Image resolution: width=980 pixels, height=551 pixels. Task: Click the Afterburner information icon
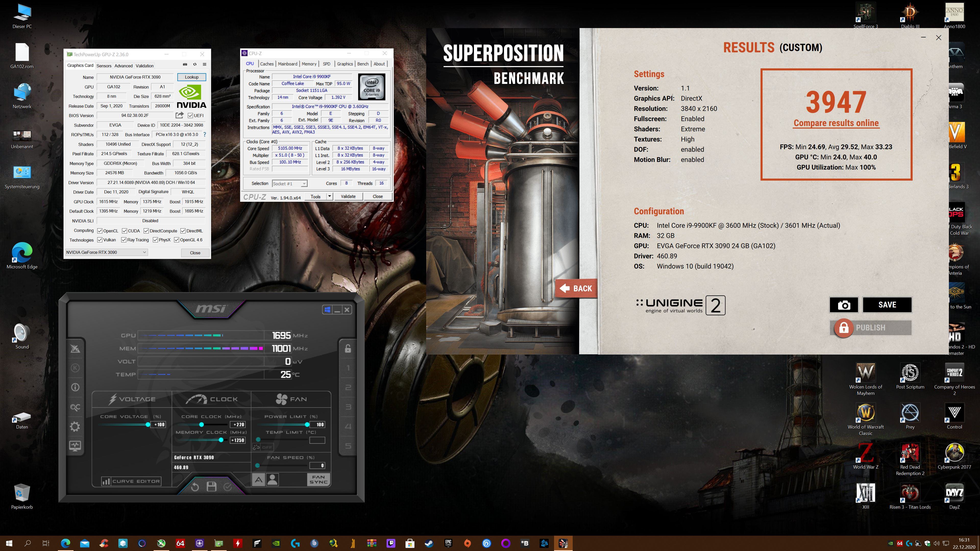click(x=75, y=387)
